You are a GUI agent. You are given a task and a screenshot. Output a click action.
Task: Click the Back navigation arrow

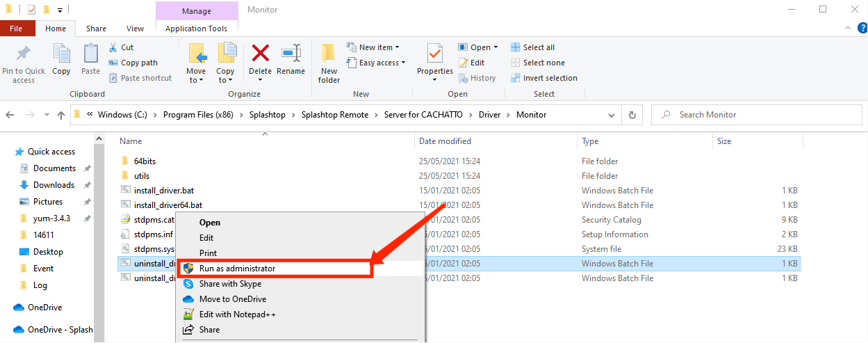click(x=11, y=115)
